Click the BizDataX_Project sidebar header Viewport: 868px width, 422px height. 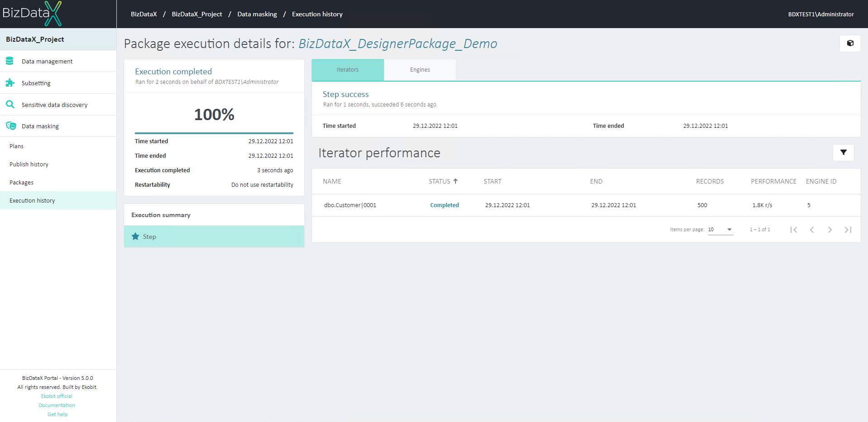click(58, 39)
